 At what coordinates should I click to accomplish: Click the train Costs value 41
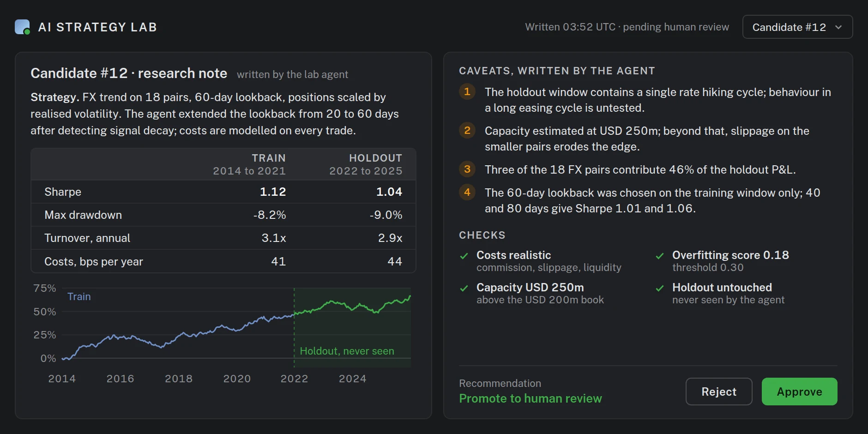click(x=278, y=261)
